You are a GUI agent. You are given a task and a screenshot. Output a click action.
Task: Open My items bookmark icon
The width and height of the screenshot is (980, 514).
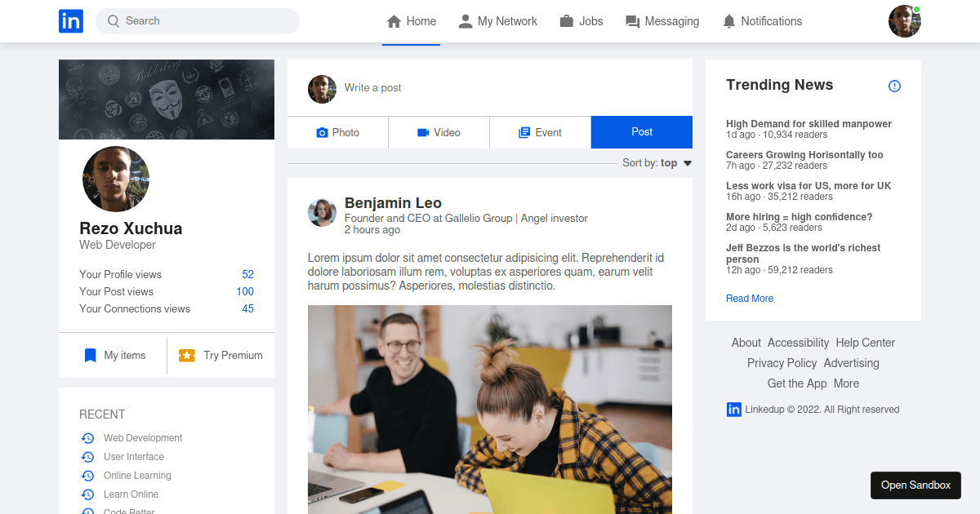tap(90, 355)
